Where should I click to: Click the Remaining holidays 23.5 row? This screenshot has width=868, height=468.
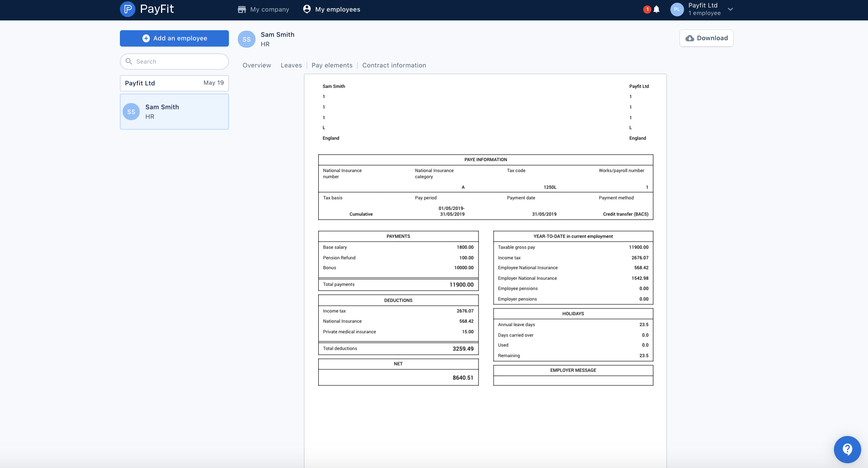click(x=573, y=356)
